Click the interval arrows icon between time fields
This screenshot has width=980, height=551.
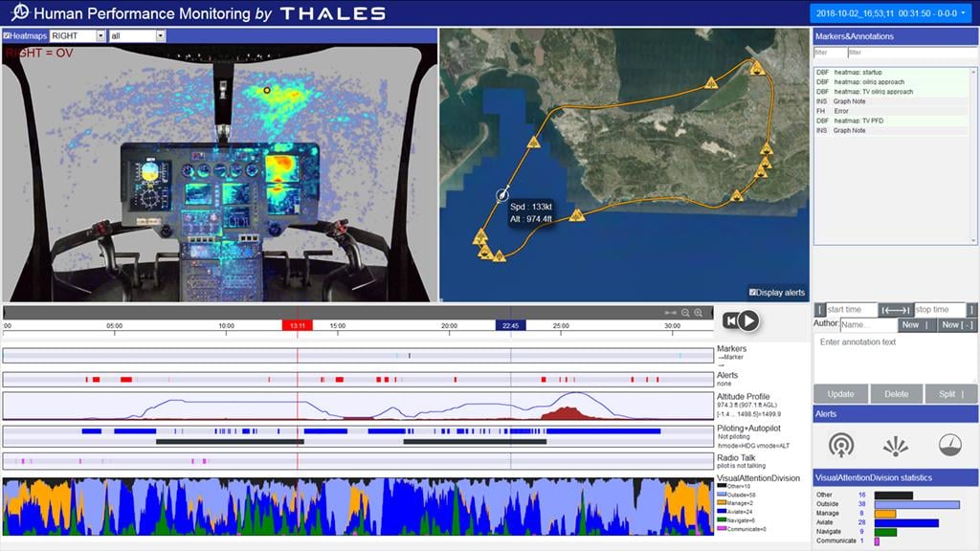[x=895, y=310]
